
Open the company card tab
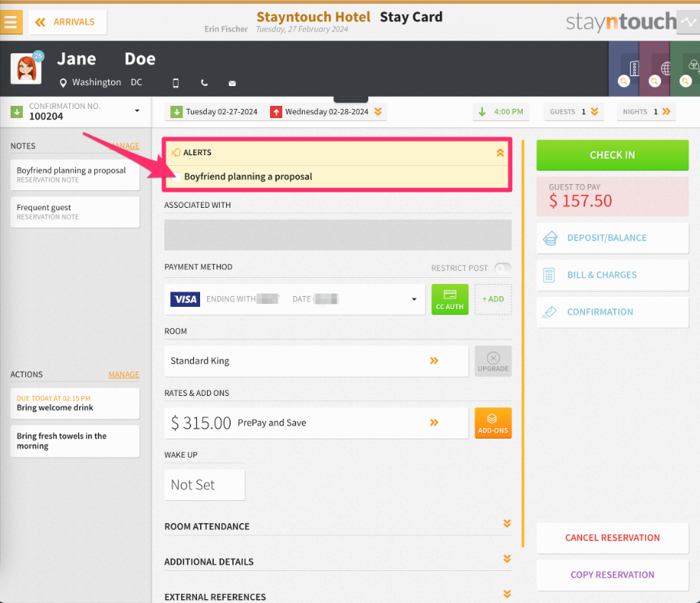[x=624, y=69]
